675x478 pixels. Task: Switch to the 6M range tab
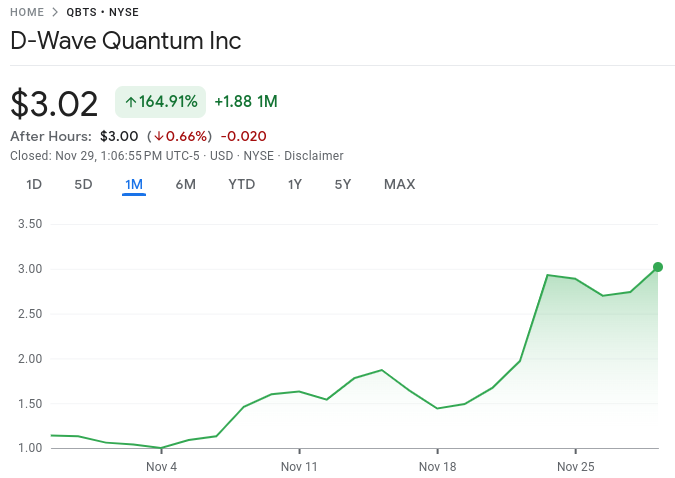pyautogui.click(x=185, y=184)
